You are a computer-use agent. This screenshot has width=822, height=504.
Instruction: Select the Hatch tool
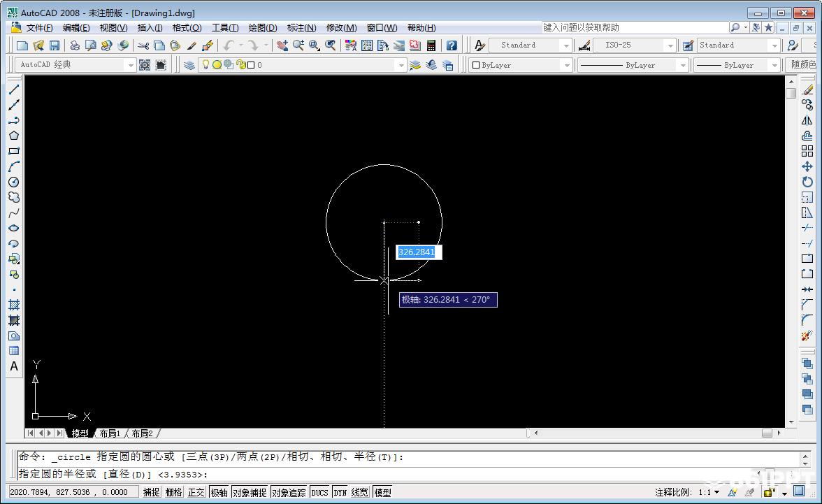[x=14, y=305]
